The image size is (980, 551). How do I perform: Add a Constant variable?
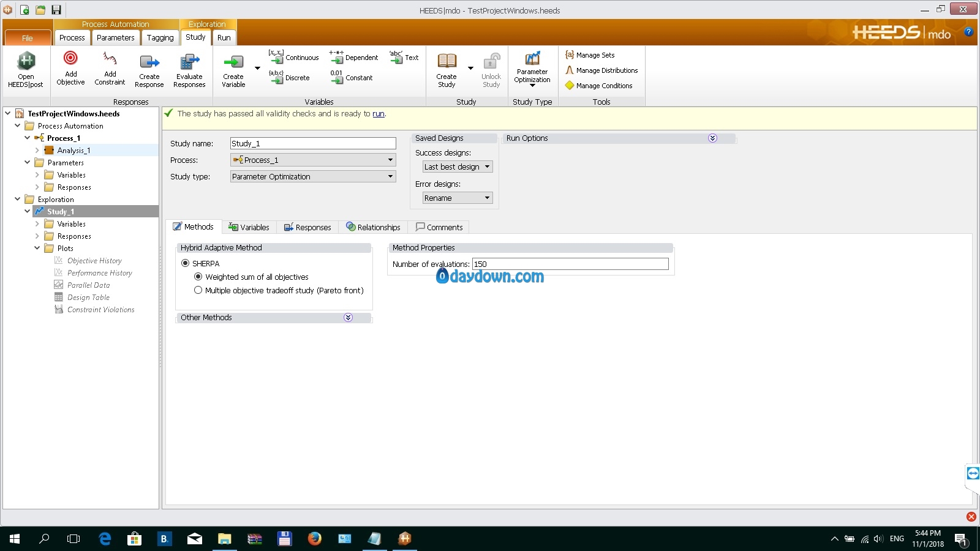(x=351, y=78)
